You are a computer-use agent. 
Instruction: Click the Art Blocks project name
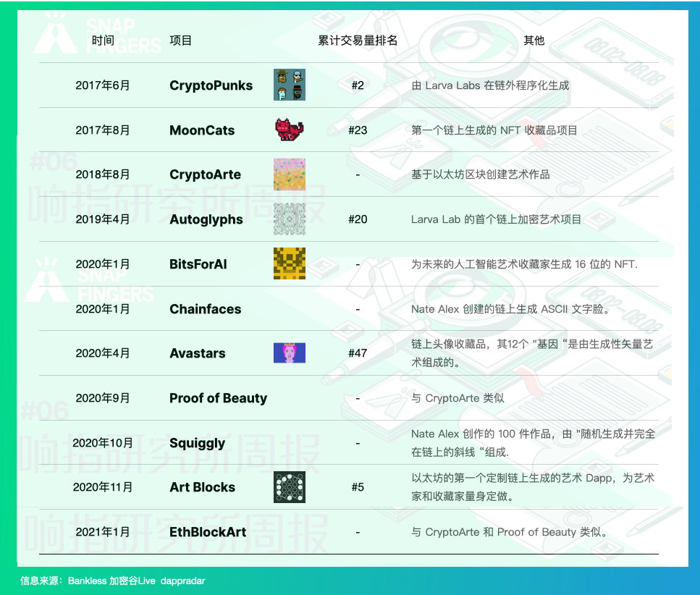tap(202, 487)
